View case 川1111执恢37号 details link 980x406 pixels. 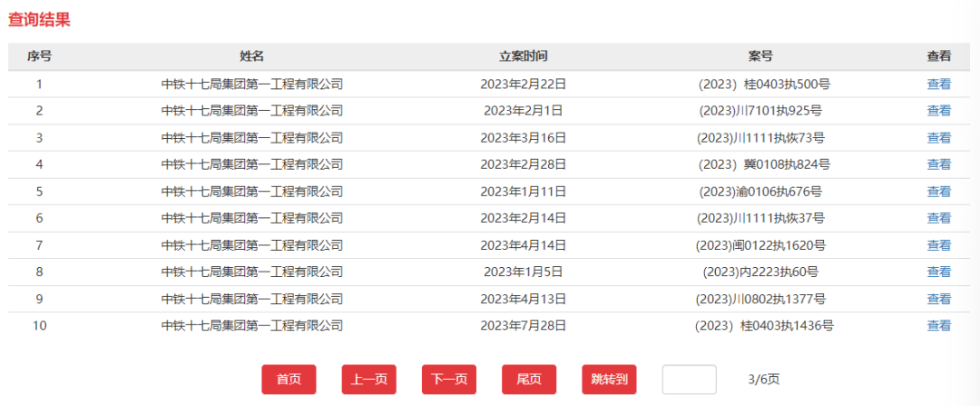[x=938, y=218]
